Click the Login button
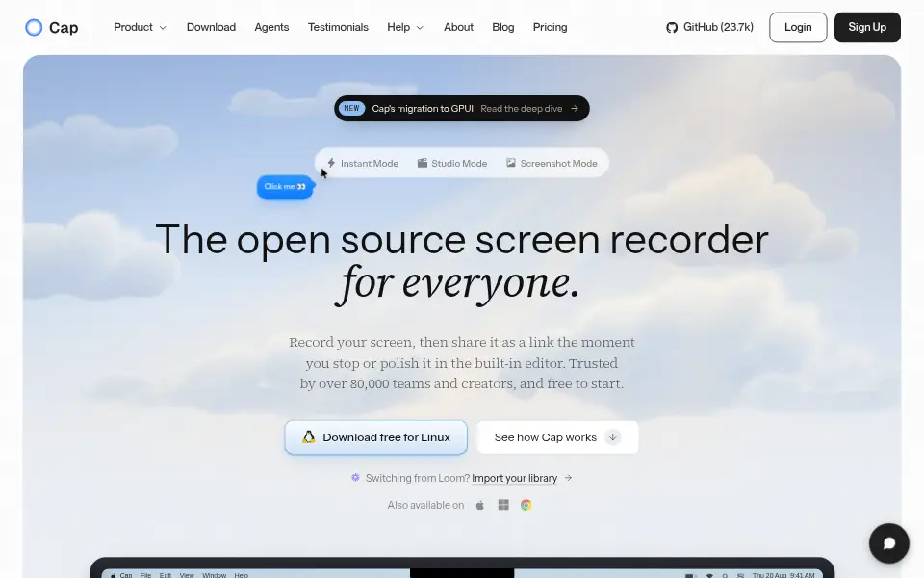The height and width of the screenshot is (578, 924). 798,27
